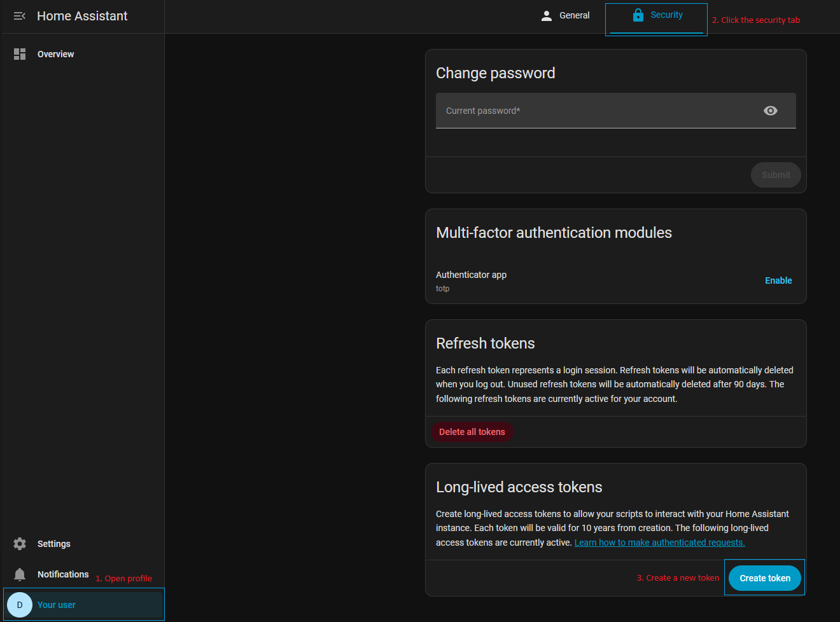The image size is (840, 622).
Task: Enable the Authenticator app module
Action: click(x=778, y=280)
